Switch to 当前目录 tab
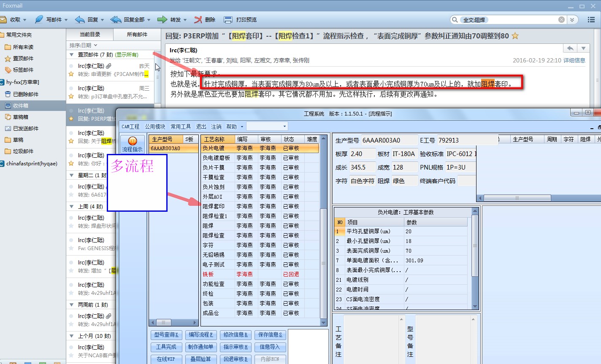 [90, 34]
